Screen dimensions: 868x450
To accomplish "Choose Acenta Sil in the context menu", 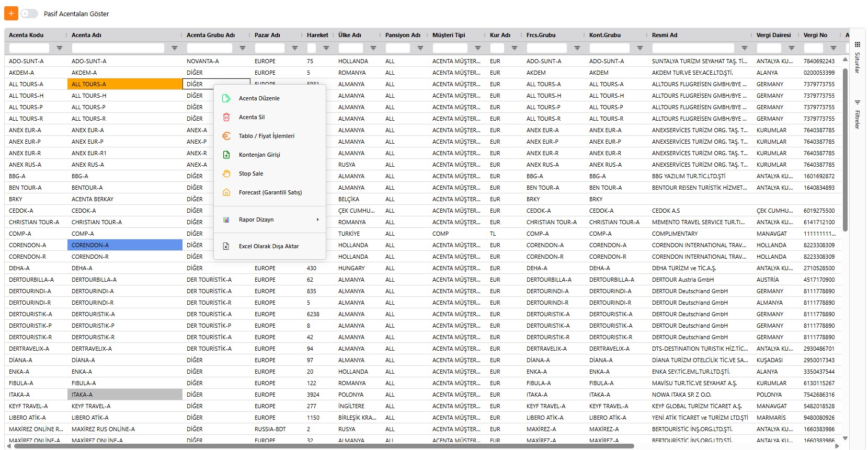I will tap(252, 117).
